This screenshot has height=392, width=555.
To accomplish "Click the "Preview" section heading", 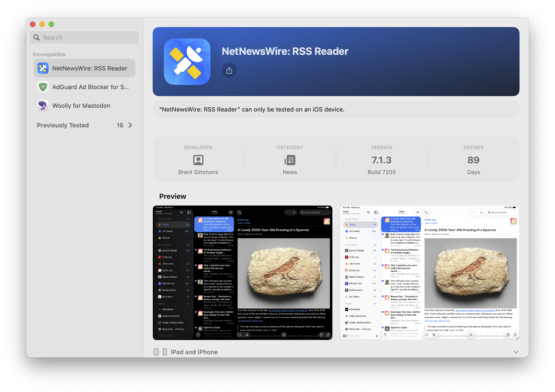I will [x=173, y=196].
